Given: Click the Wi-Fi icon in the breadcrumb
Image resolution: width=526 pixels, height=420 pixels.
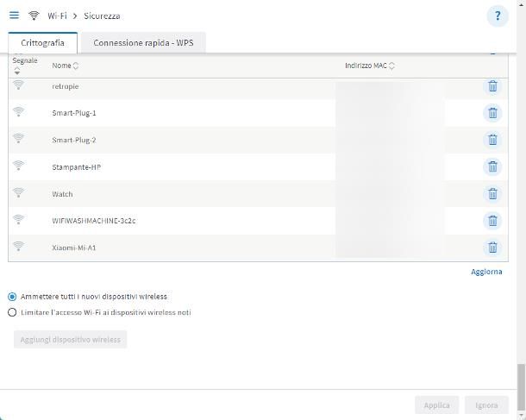Looking at the screenshot, I should (x=34, y=16).
